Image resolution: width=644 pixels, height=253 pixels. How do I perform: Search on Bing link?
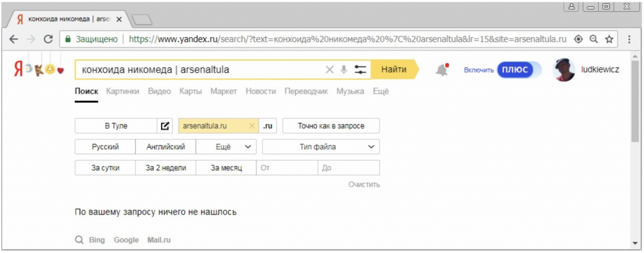97,240
